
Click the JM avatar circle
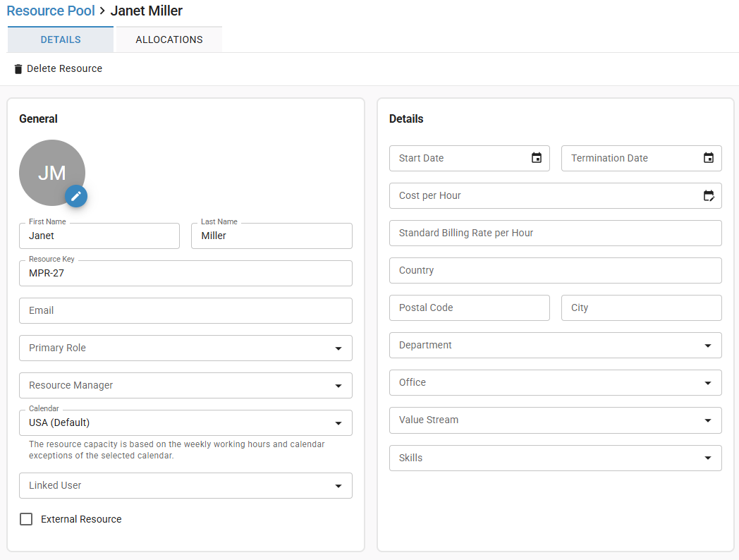[x=52, y=173]
